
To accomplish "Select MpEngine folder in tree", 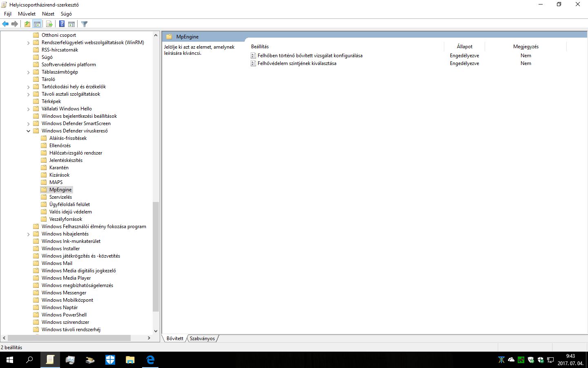I will coord(60,190).
